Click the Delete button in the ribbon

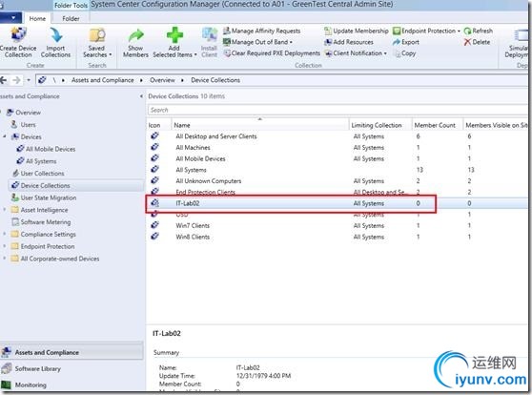pyautogui.click(x=477, y=42)
